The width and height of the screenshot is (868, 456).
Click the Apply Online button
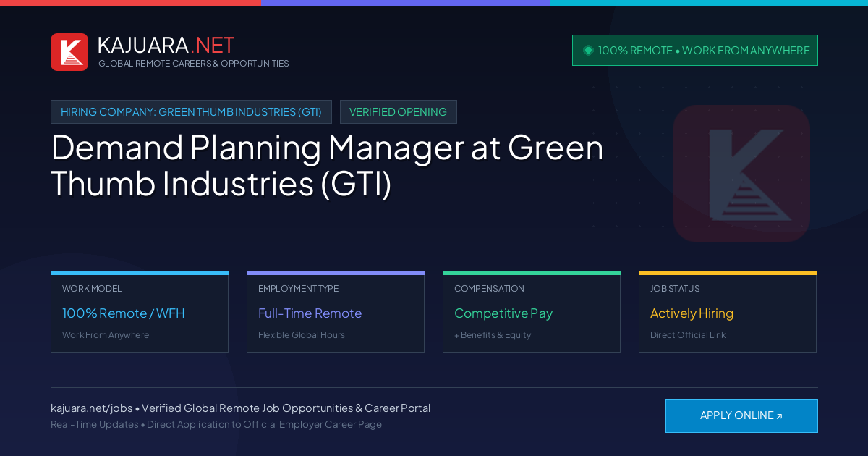(x=741, y=415)
